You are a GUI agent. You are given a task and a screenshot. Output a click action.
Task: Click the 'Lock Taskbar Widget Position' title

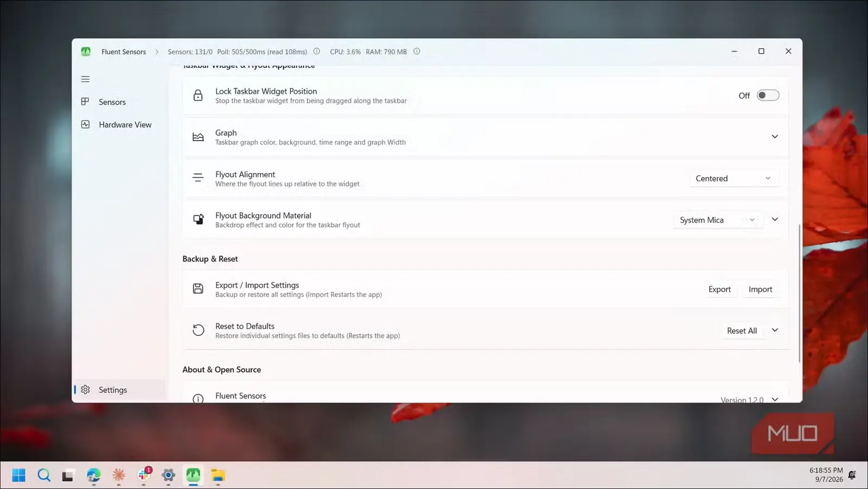(x=266, y=91)
